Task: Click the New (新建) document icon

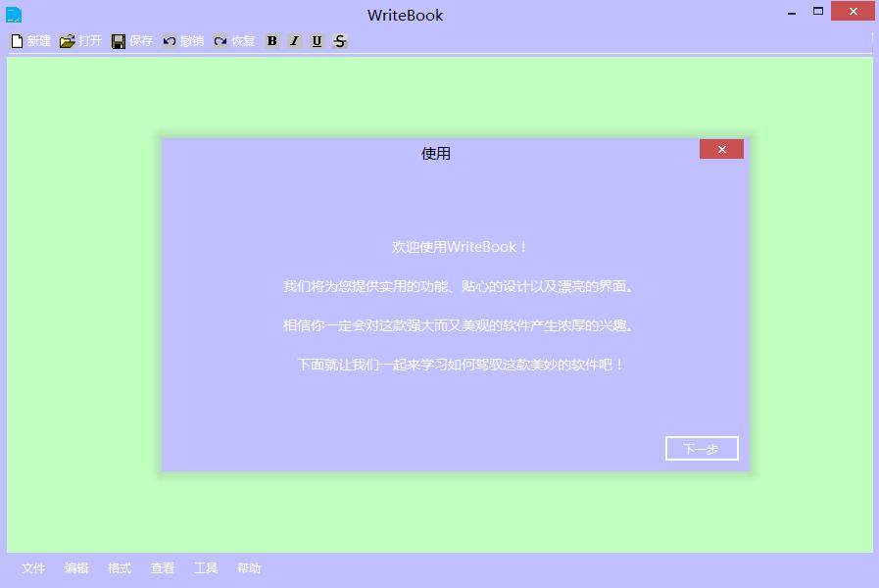Action: point(17,41)
